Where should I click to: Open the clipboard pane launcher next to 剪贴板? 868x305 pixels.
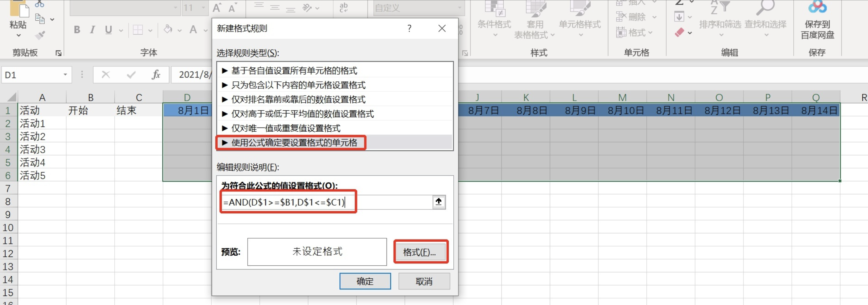[x=59, y=53]
